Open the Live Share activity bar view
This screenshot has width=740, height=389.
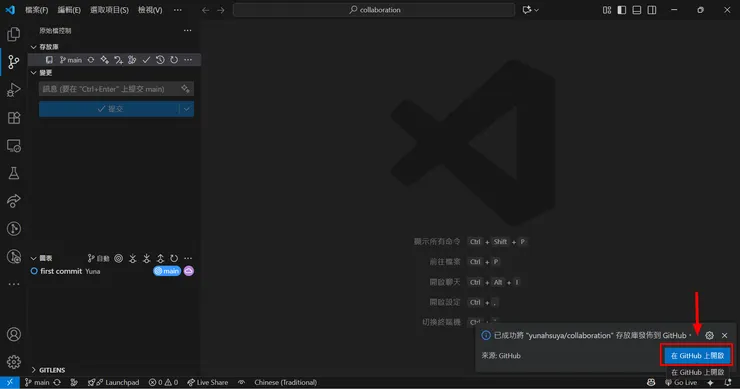click(x=14, y=201)
